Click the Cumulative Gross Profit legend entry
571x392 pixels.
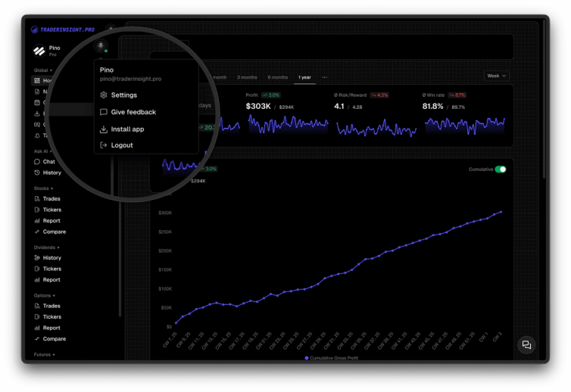pyautogui.click(x=332, y=358)
